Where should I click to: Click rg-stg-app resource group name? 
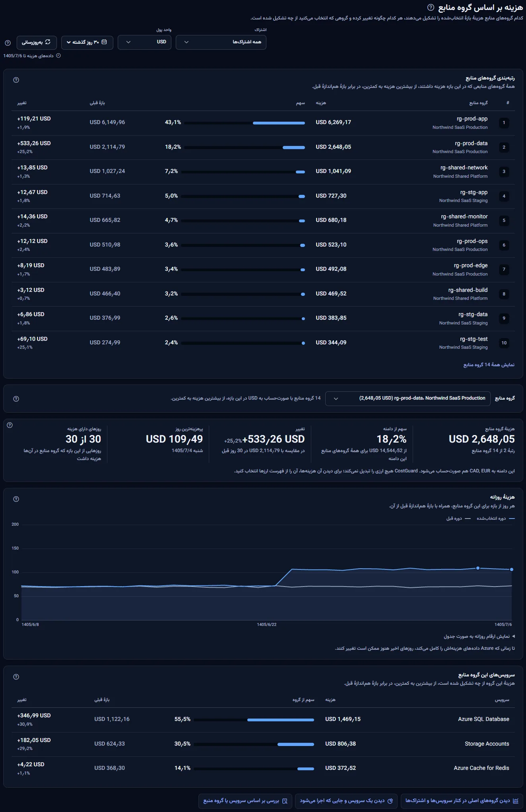[x=474, y=192]
